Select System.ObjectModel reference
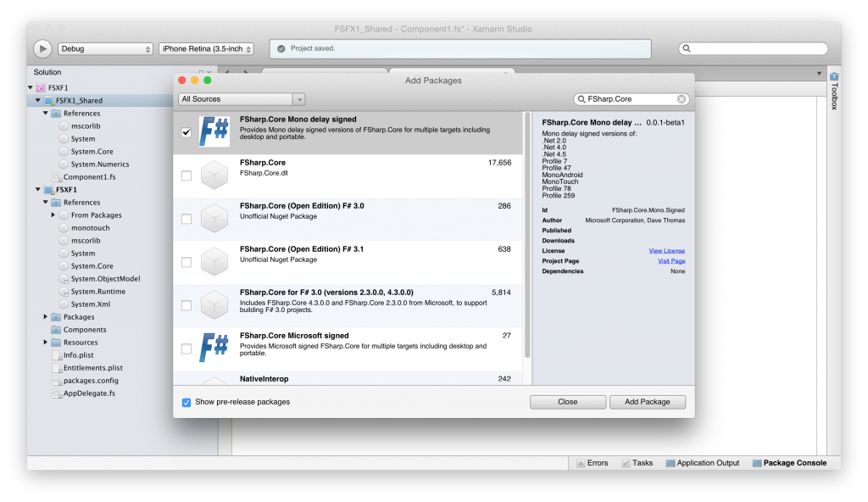The image size is (868, 502). [105, 279]
